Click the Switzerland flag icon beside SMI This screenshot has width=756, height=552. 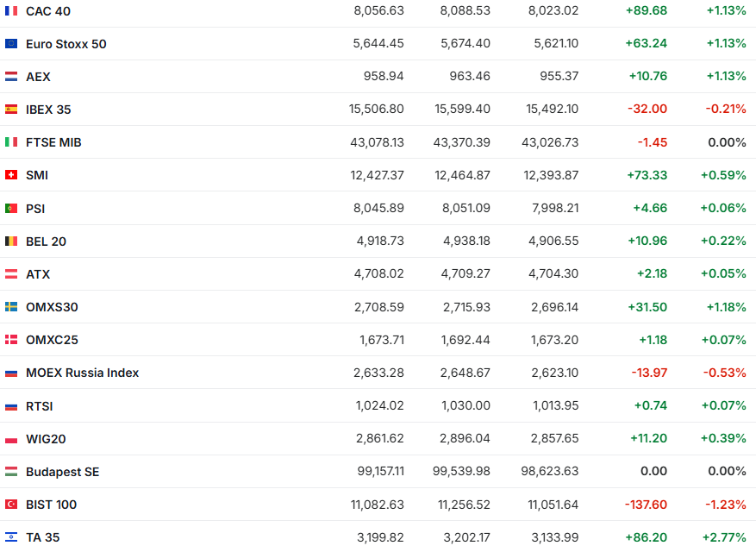coord(11,175)
